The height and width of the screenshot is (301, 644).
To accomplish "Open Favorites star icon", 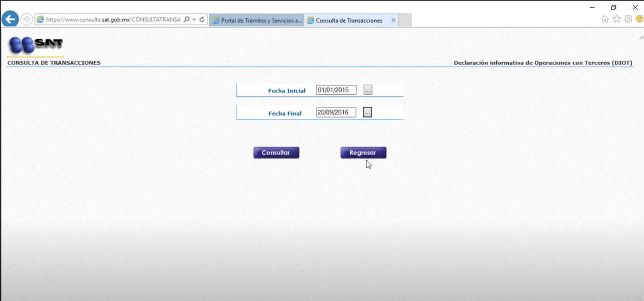I will (616, 19).
